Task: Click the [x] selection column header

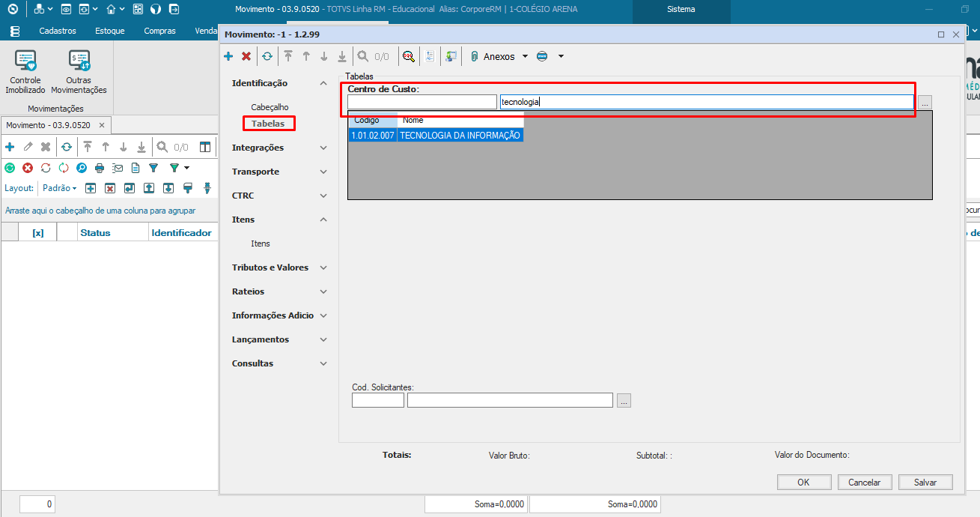Action: [x=38, y=233]
